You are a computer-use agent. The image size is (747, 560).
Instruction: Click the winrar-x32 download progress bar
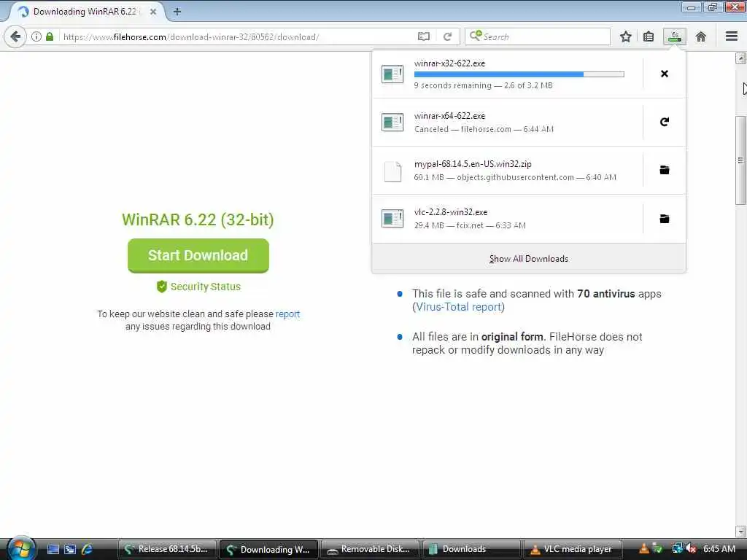519,74
